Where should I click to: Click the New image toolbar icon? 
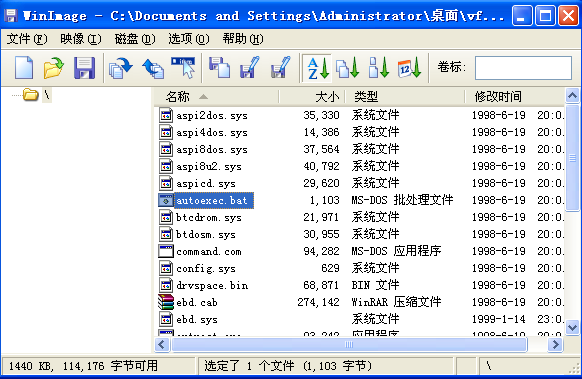[x=24, y=68]
